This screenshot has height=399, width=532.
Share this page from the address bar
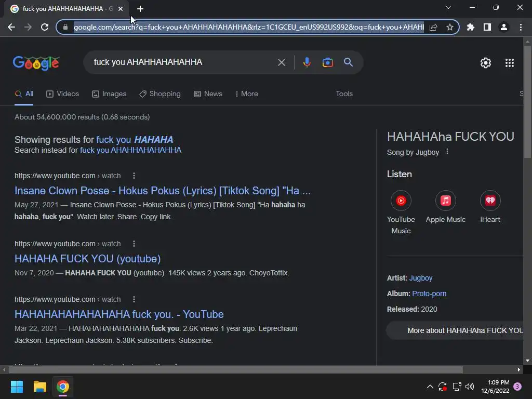point(433,27)
